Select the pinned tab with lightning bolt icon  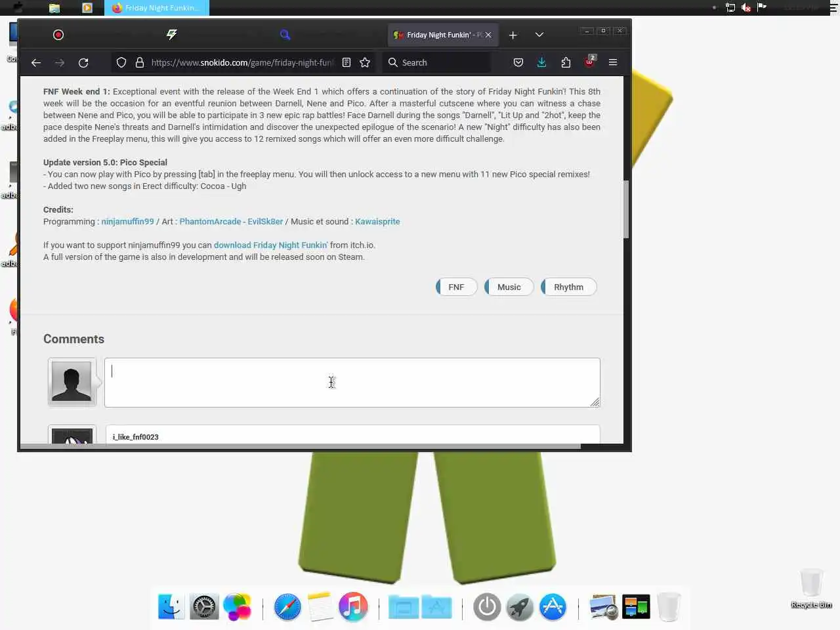pyautogui.click(x=172, y=35)
